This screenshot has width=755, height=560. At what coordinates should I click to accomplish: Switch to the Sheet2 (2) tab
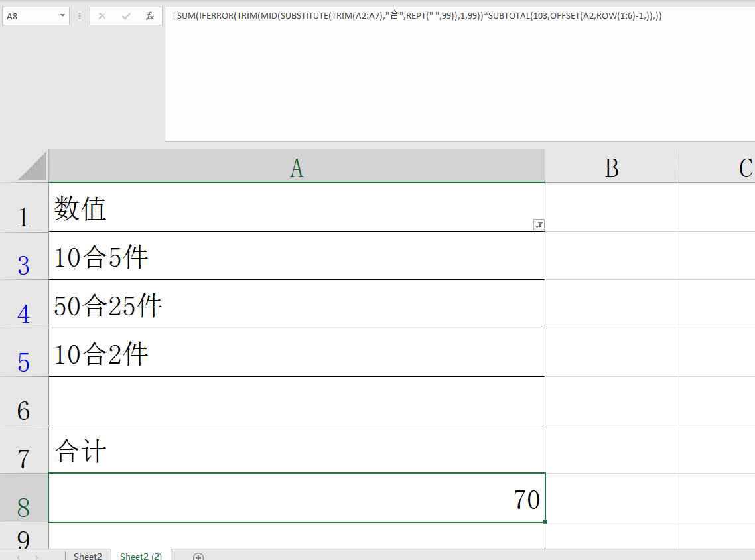click(141, 555)
